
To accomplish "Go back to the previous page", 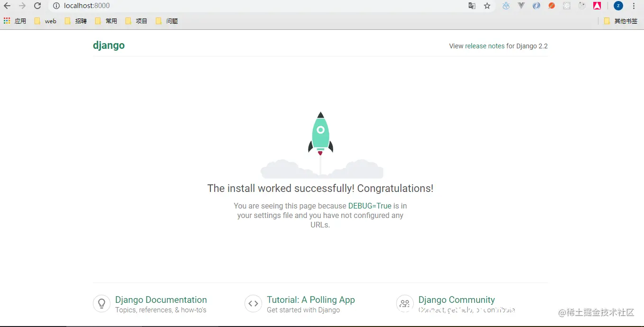I will 7,6.
